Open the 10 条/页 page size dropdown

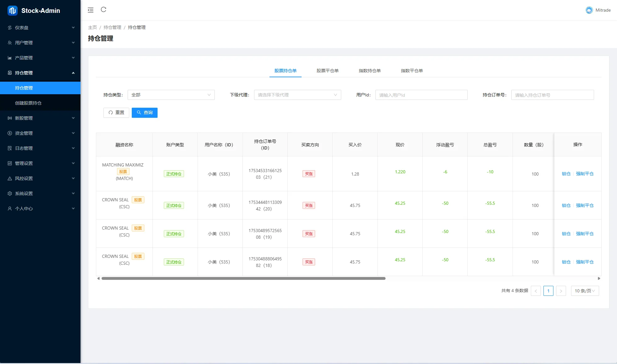pos(585,291)
